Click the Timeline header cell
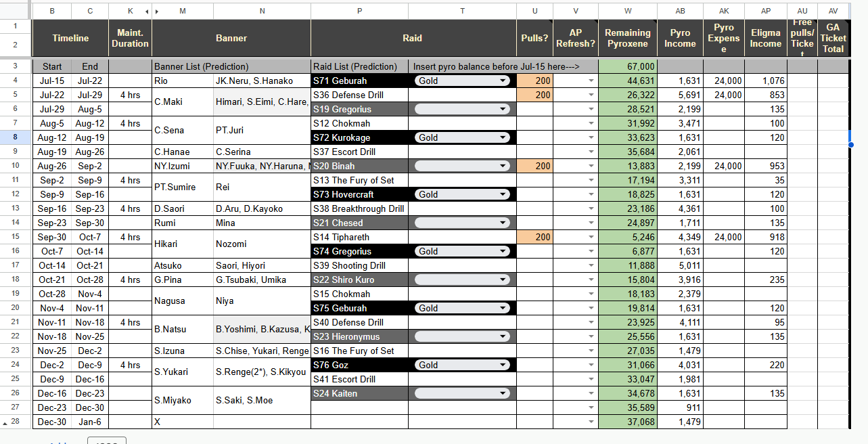Screen dimensions: 868x444 pos(70,38)
